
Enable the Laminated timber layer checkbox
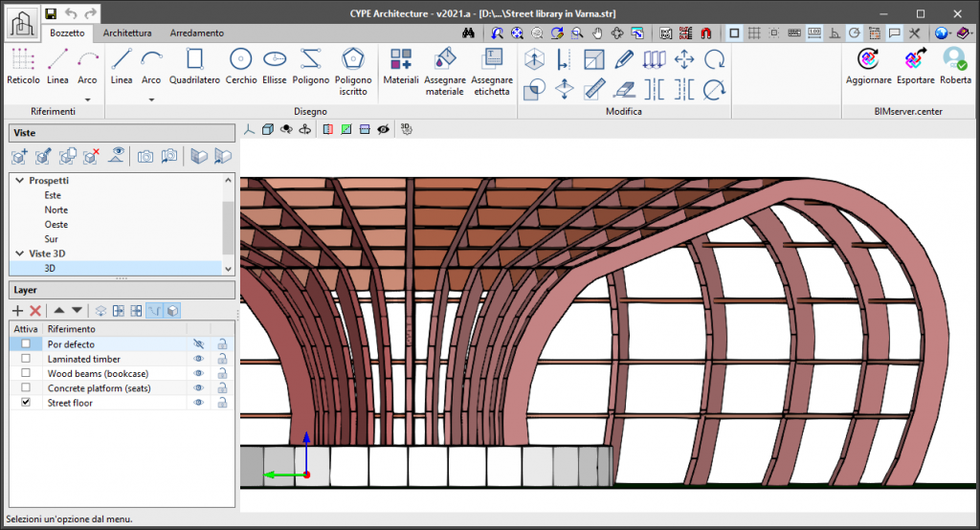click(x=26, y=359)
